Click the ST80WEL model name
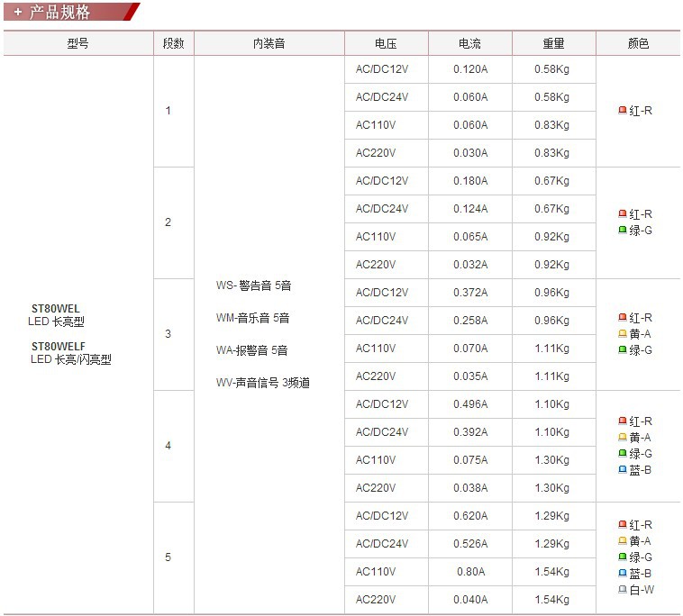683x616 pixels. tap(56, 309)
